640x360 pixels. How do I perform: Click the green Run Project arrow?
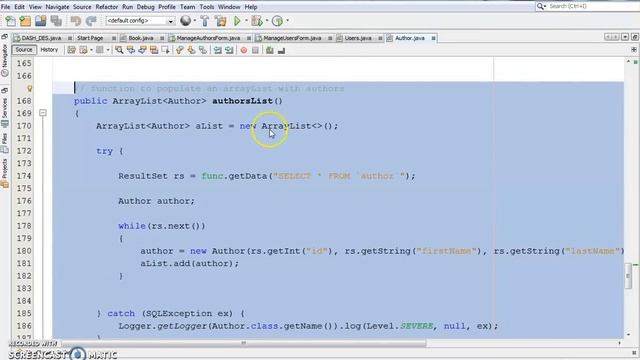[237, 21]
